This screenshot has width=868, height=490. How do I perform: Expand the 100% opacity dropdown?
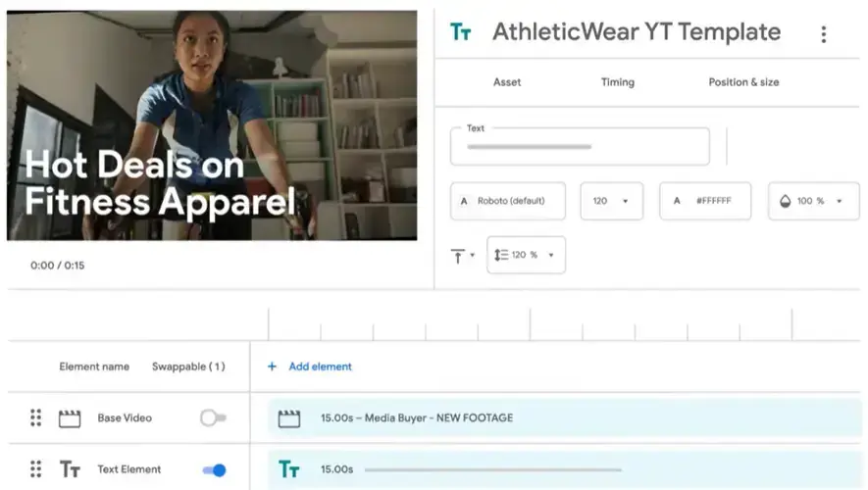point(813,201)
